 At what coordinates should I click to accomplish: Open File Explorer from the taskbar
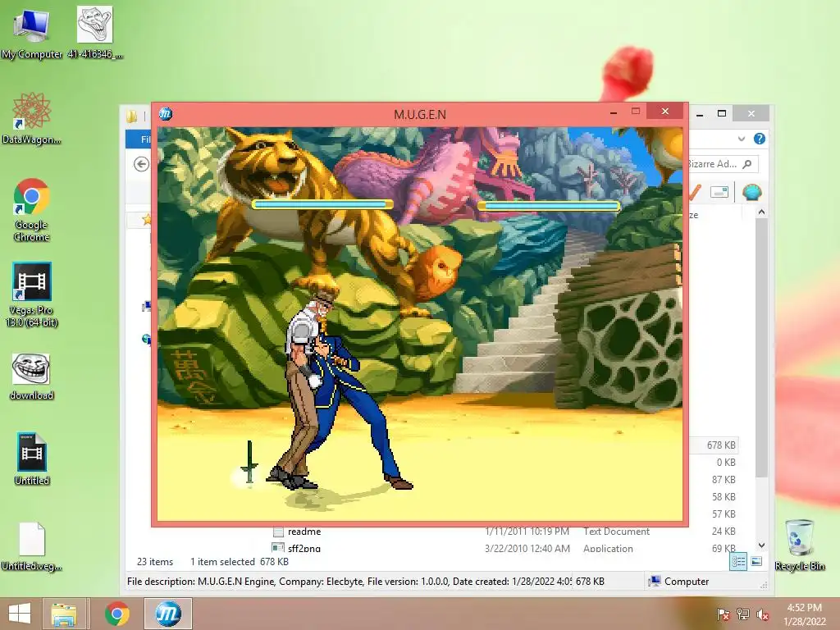coord(64,614)
